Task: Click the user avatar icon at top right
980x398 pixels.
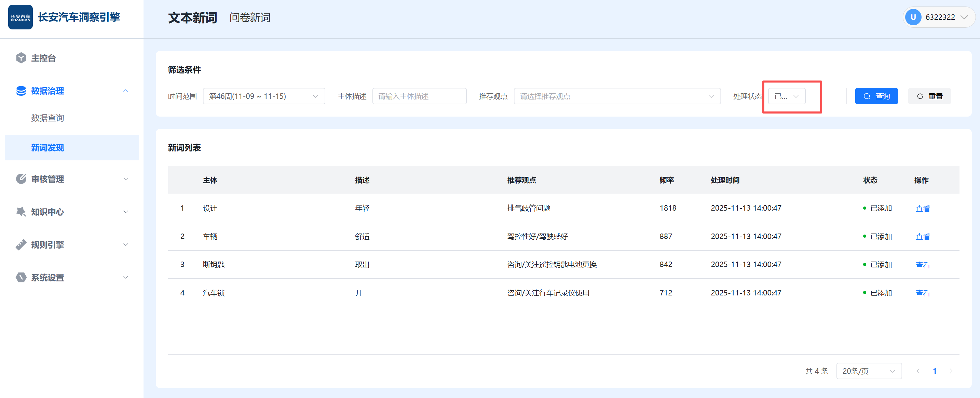Action: click(x=913, y=17)
